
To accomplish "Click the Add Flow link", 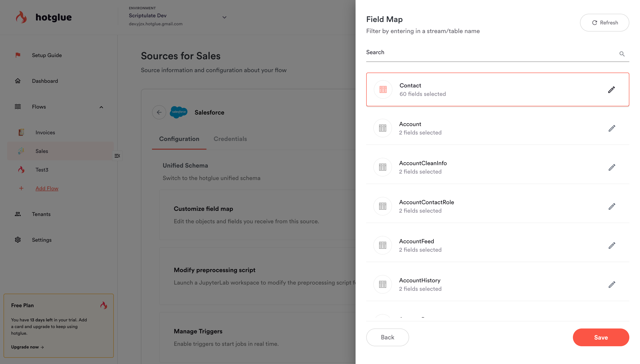I will tap(47, 188).
